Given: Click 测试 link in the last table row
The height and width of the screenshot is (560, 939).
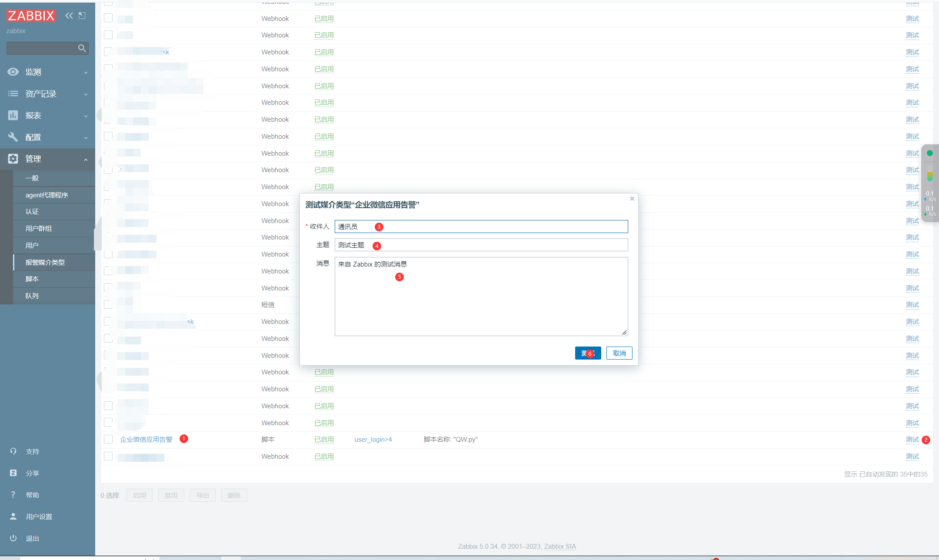Looking at the screenshot, I should click(x=912, y=456).
